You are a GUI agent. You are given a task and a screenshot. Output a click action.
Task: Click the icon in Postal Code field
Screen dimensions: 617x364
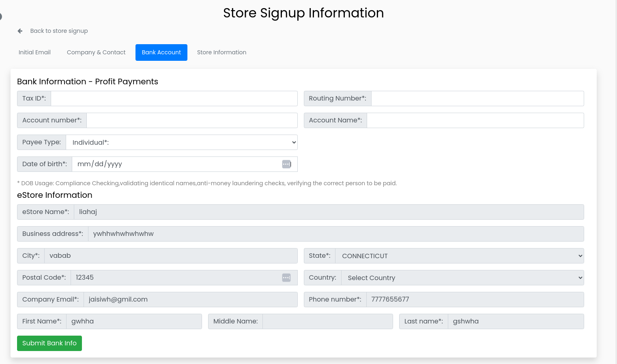(x=286, y=278)
